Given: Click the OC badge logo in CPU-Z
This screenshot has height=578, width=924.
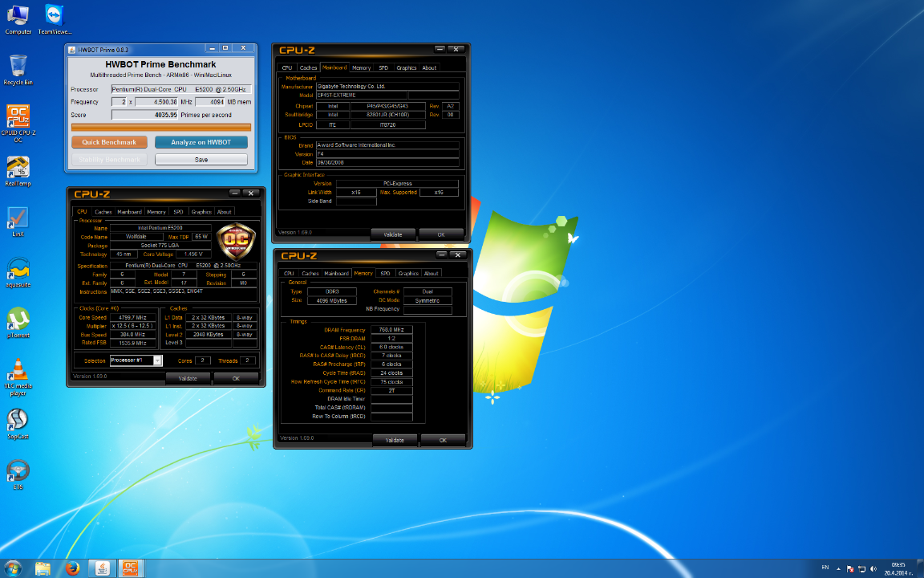Looking at the screenshot, I should click(236, 241).
